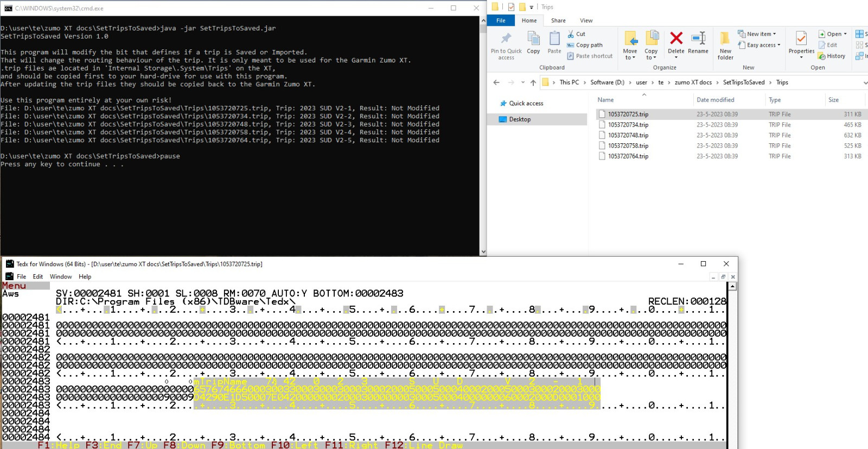
Task: Open recent locations dropdown arrow
Action: (523, 83)
